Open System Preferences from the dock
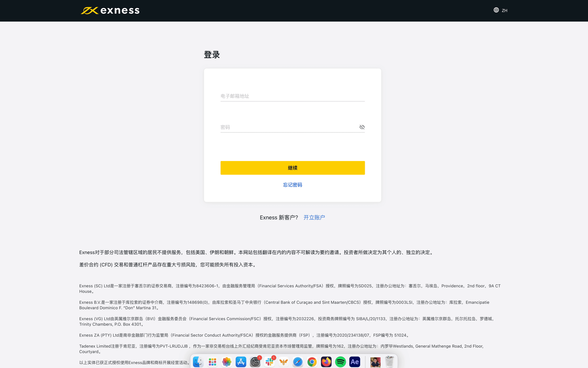Image resolution: width=588 pixels, height=368 pixels. (255, 362)
